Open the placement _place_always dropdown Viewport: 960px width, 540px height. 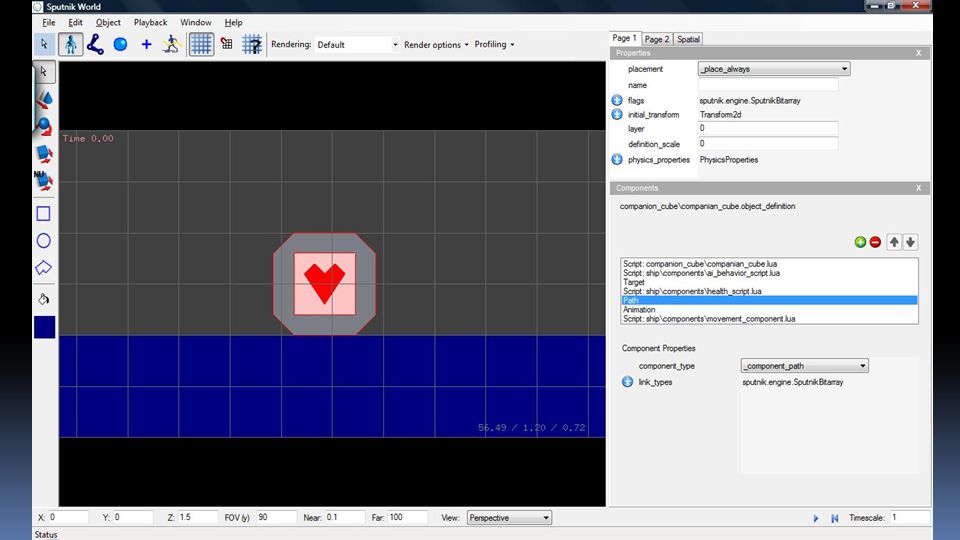click(774, 69)
